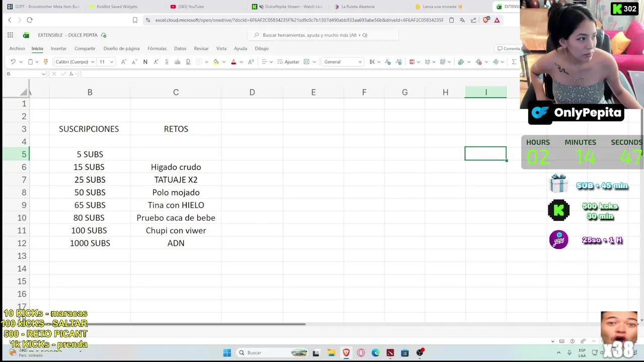Click the Excel logo icon
This screenshot has height=362, width=644.
click(x=26, y=35)
